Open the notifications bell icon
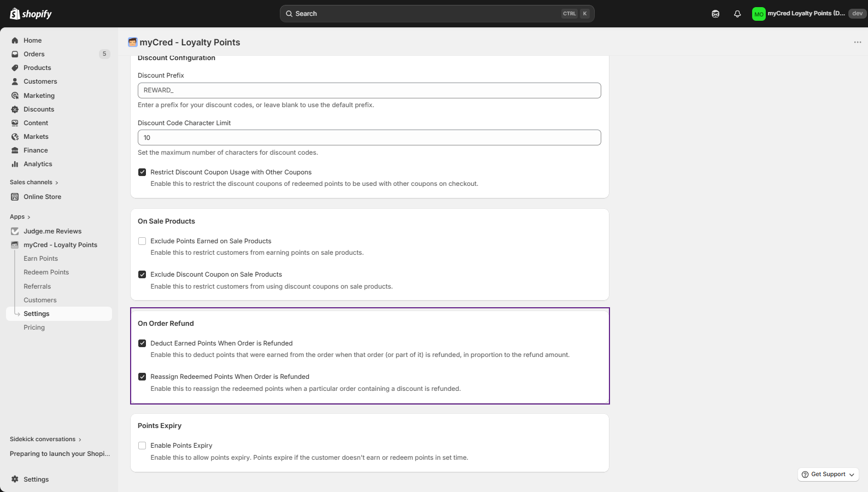The height and width of the screenshot is (492, 868). pos(737,14)
